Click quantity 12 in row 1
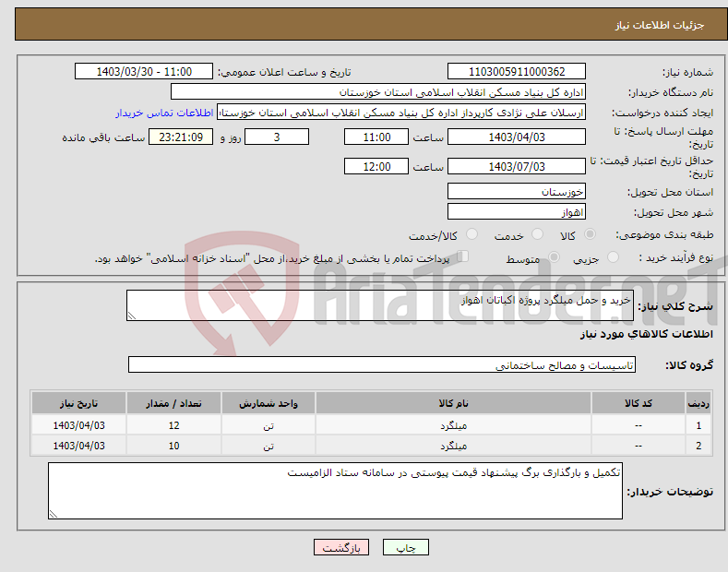728x572 pixels. (x=173, y=425)
